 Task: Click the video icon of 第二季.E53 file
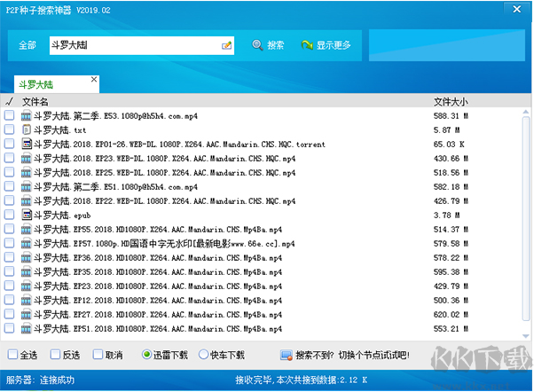pyautogui.click(x=27, y=116)
